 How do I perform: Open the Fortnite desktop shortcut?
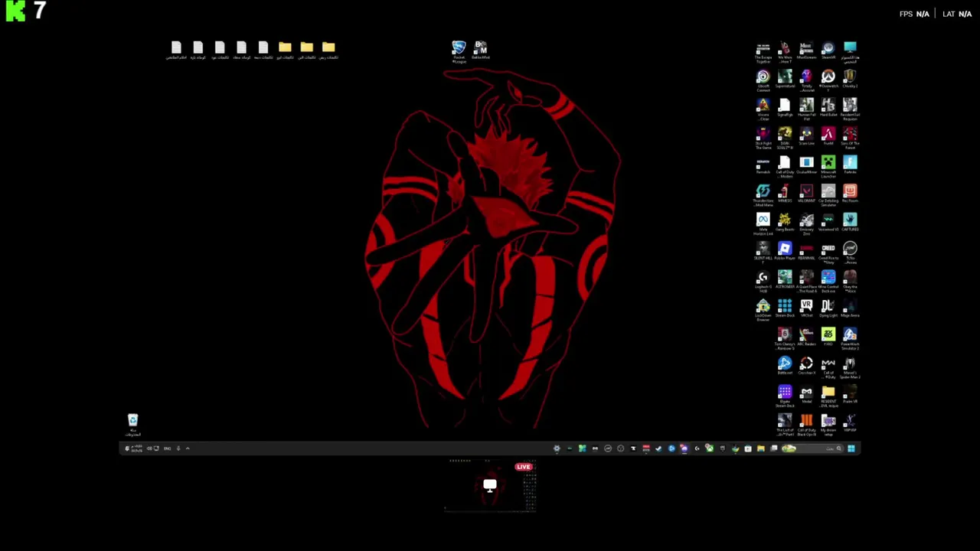click(850, 166)
